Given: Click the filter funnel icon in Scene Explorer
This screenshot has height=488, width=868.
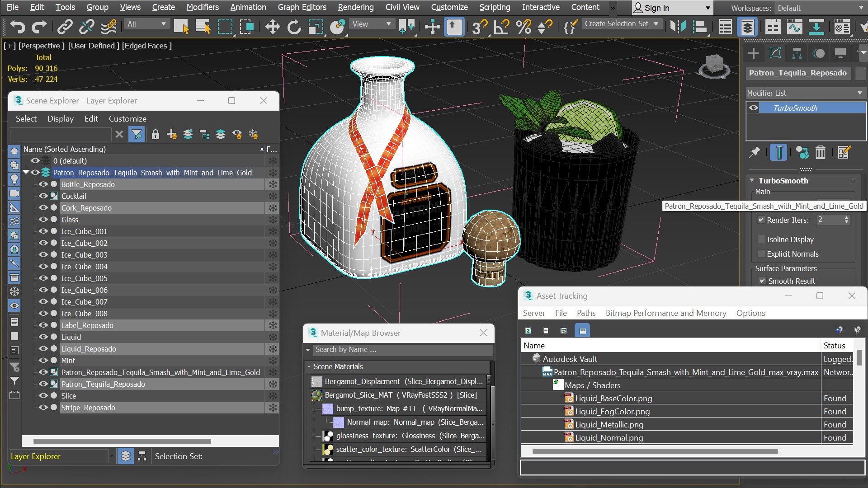Looking at the screenshot, I should point(137,134).
